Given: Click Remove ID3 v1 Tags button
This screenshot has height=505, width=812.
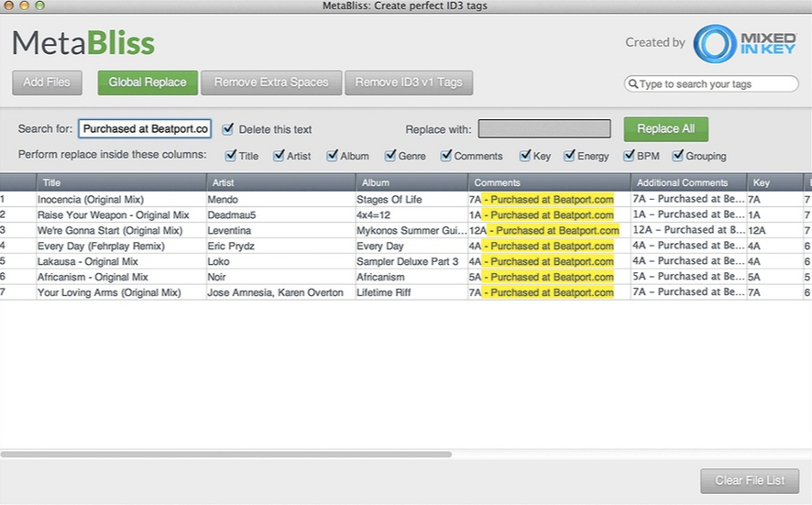Looking at the screenshot, I should (409, 82).
